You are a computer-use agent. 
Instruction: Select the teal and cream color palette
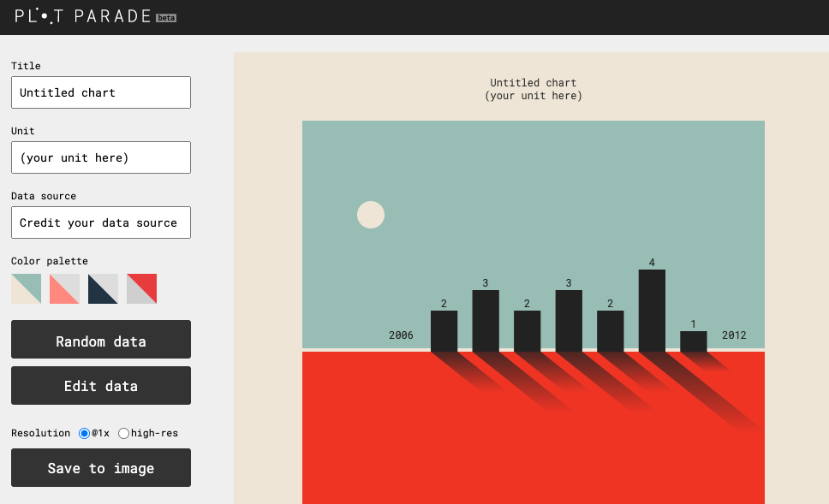point(26,288)
